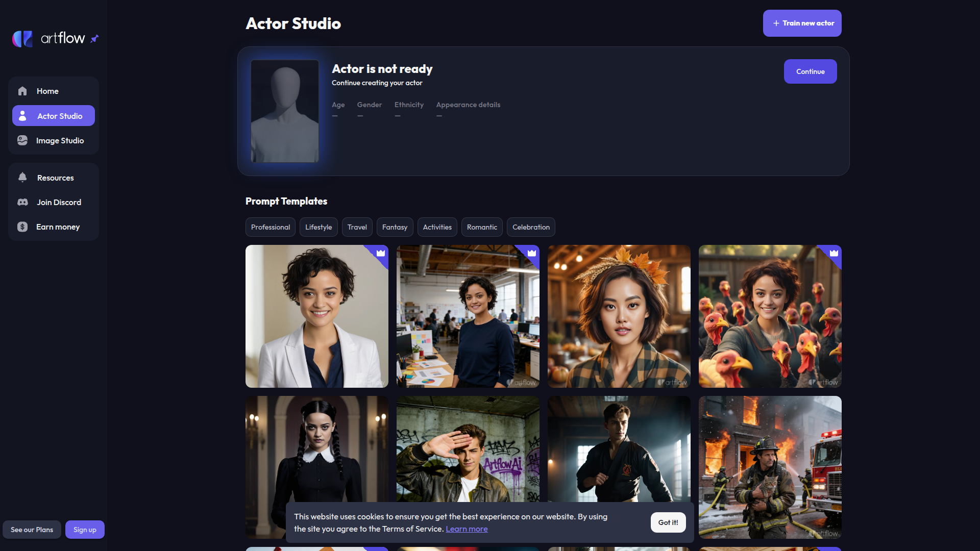Viewport: 980px width, 551px height.
Task: Click the crown icon on white blazer portrait
Action: point(381,253)
